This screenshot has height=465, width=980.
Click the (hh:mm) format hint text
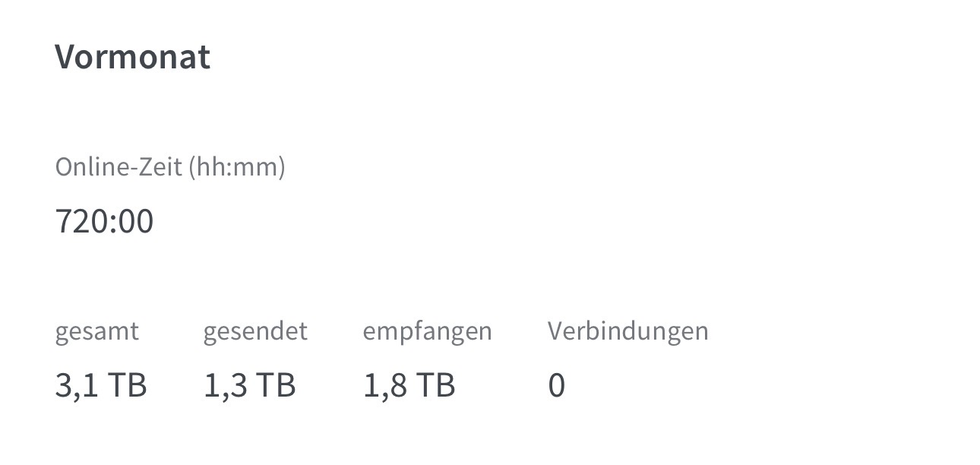click(x=237, y=167)
